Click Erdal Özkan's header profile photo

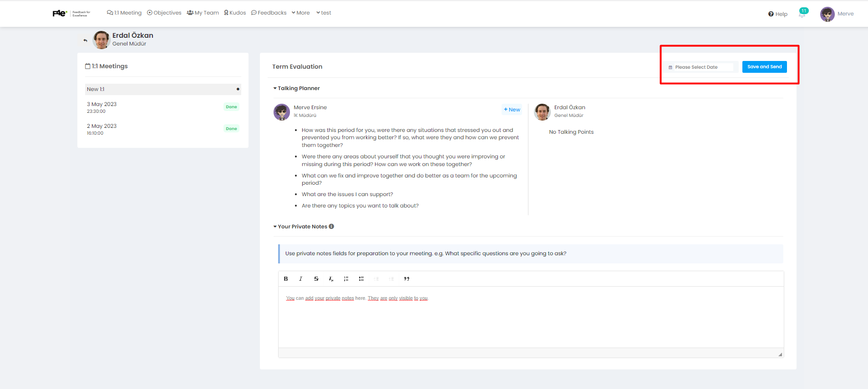(101, 40)
